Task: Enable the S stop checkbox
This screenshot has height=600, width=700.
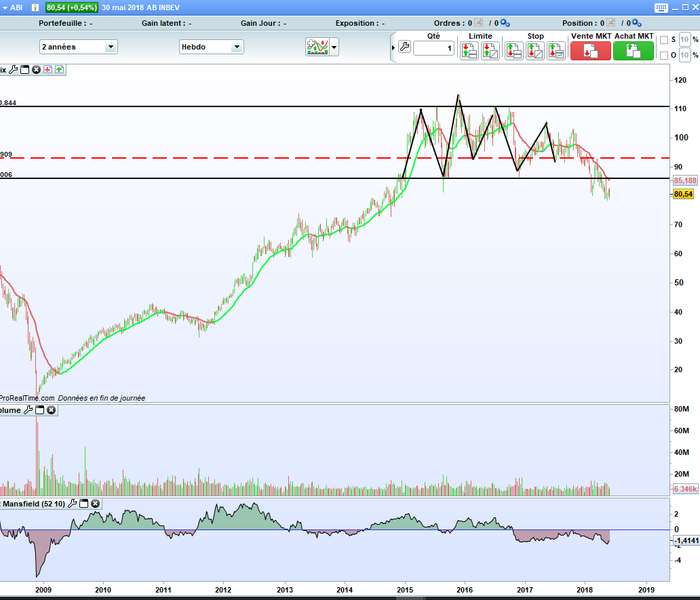Action: coord(664,40)
